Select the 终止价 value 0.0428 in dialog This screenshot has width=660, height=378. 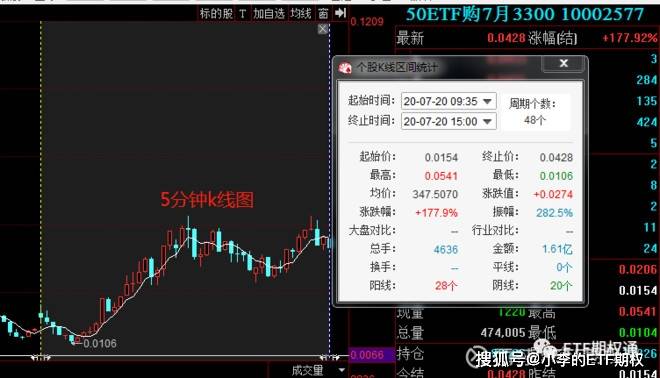(556, 157)
